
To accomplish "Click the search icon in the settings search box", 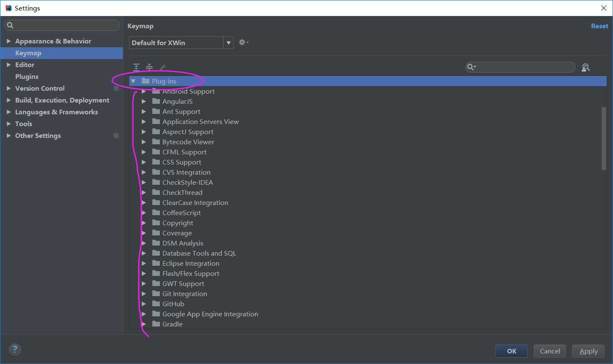I will point(11,25).
